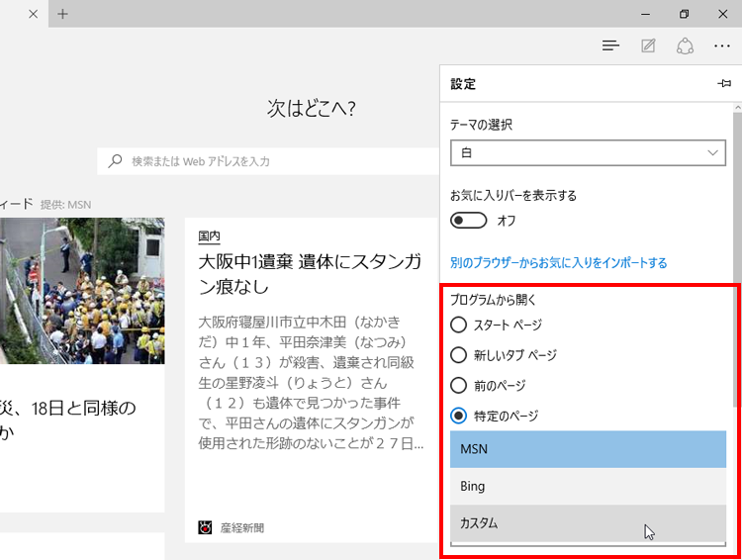Pick Bing from the page dropdown list
The width and height of the screenshot is (742, 560).
pos(588,487)
